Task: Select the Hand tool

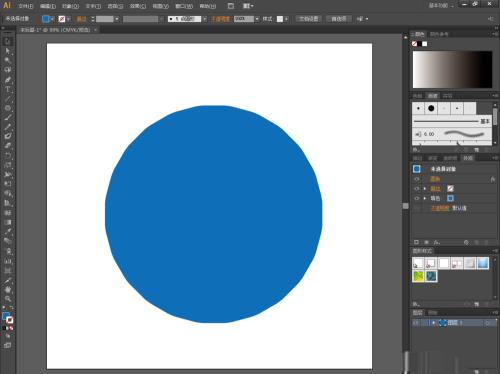Action: (8, 290)
